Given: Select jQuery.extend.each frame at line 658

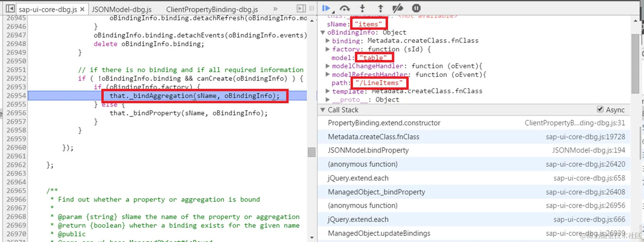Looking at the screenshot, I should point(474,178).
